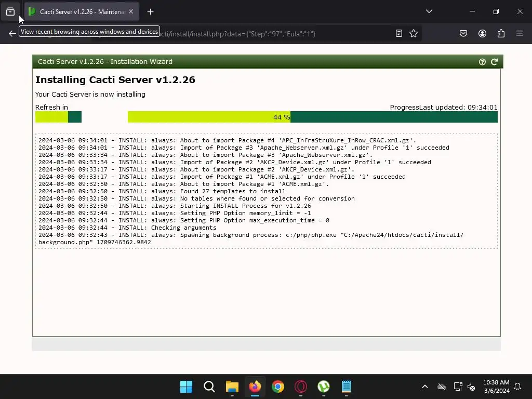Click log line 'Checking arguments'
This screenshot has width=532, height=399.
(127, 228)
